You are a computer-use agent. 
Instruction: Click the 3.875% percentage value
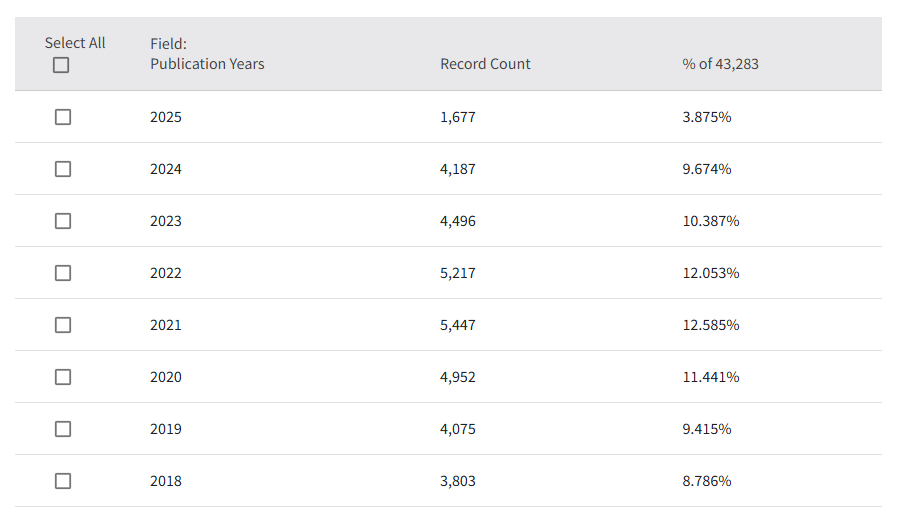pyautogui.click(x=707, y=117)
